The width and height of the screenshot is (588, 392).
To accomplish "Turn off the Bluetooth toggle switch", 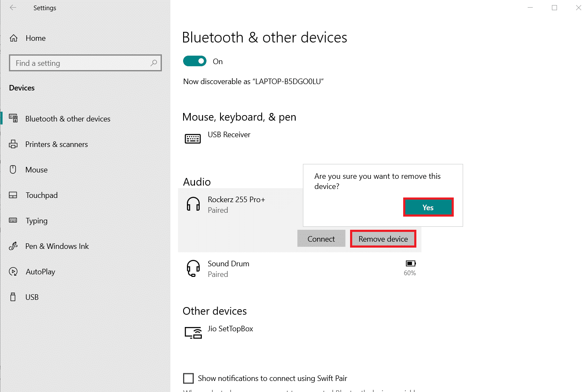I will pyautogui.click(x=195, y=61).
